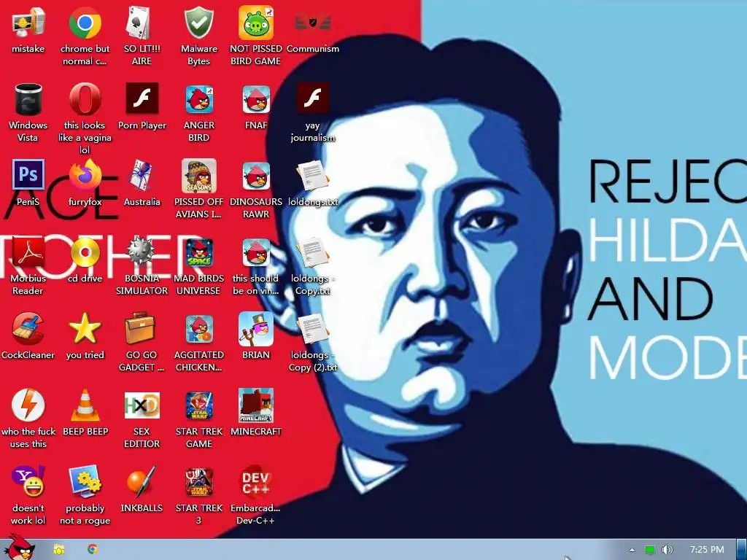Open the "BRIAN" slingshot bird icon

click(x=256, y=329)
